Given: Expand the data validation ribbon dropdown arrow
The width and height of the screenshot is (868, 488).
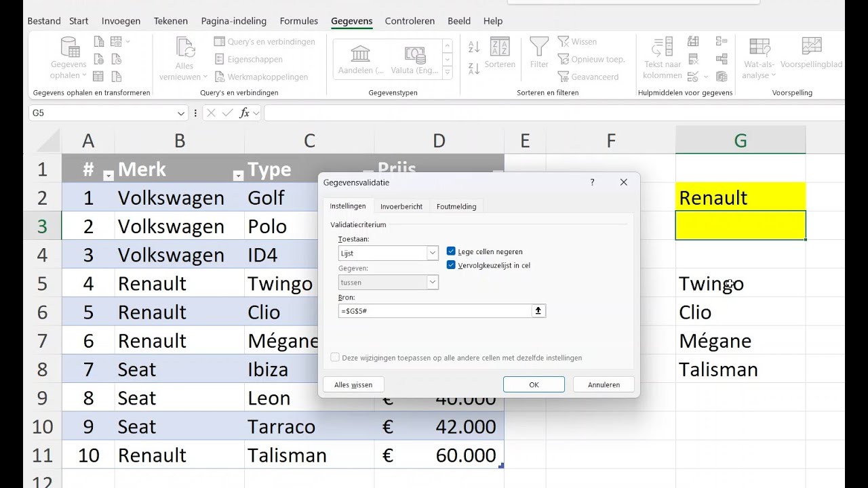Looking at the screenshot, I should click(x=706, y=77).
